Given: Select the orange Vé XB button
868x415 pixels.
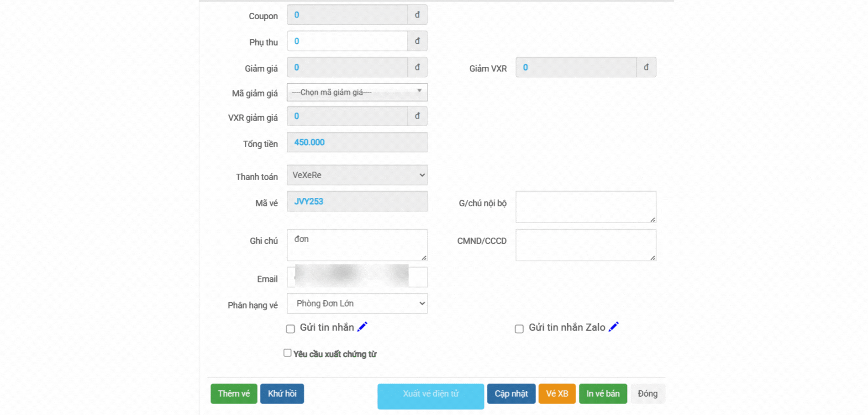Looking at the screenshot, I should [x=557, y=394].
